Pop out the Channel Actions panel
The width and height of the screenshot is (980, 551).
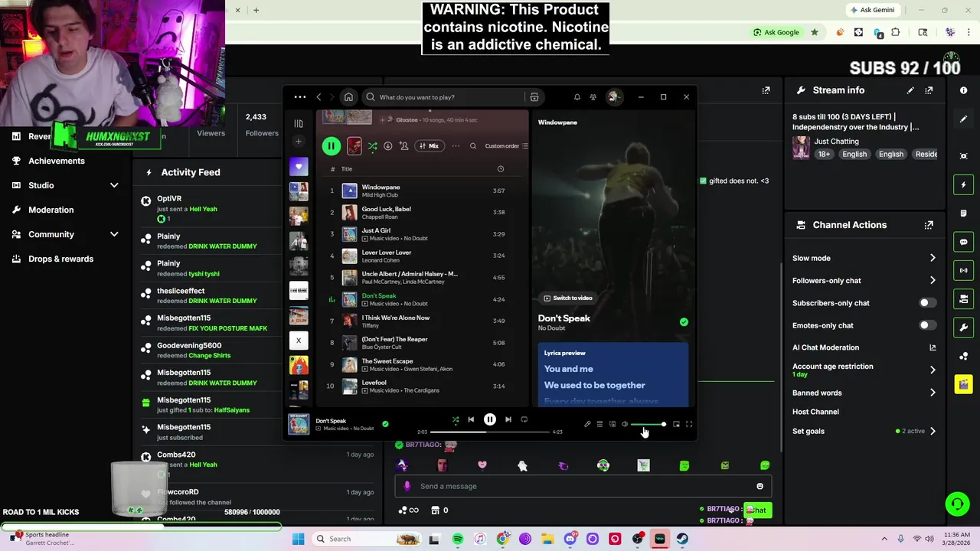[x=929, y=225]
